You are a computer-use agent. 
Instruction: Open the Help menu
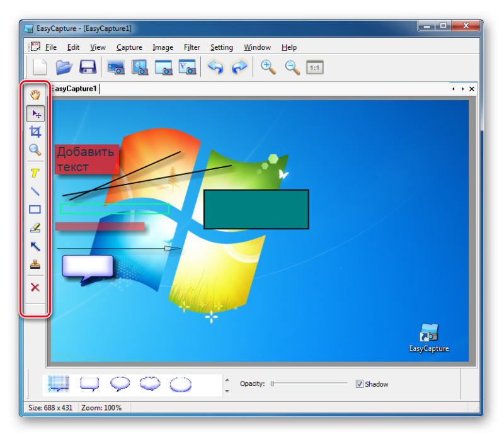tap(289, 47)
